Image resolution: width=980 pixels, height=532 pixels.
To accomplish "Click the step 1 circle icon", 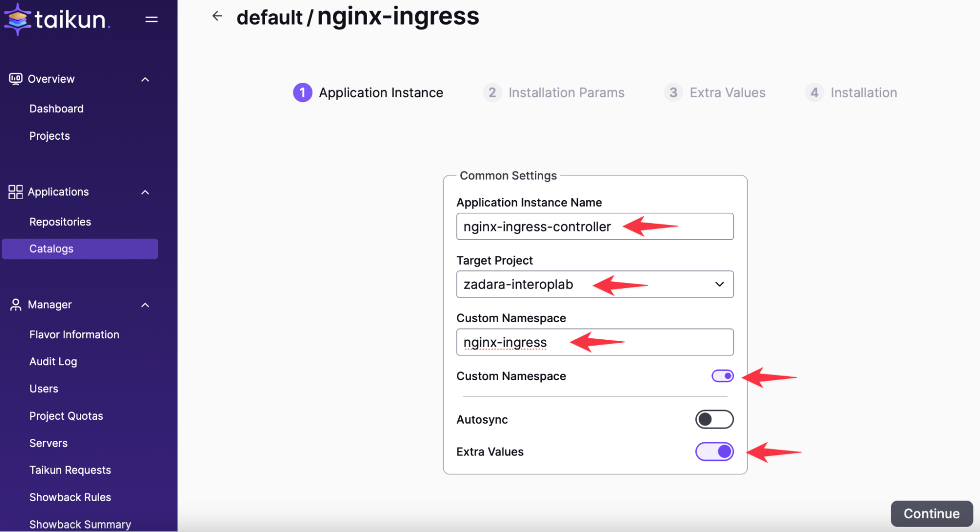I will pos(302,93).
